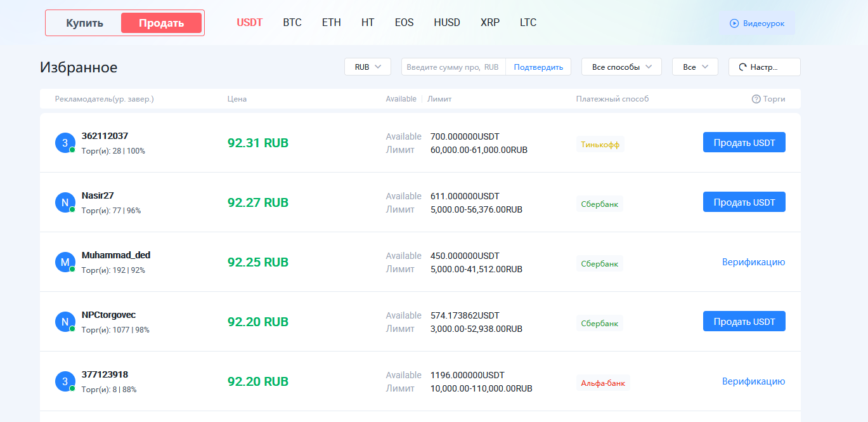Click stats Торг(и): 1077 | 98%

pyautogui.click(x=115, y=330)
